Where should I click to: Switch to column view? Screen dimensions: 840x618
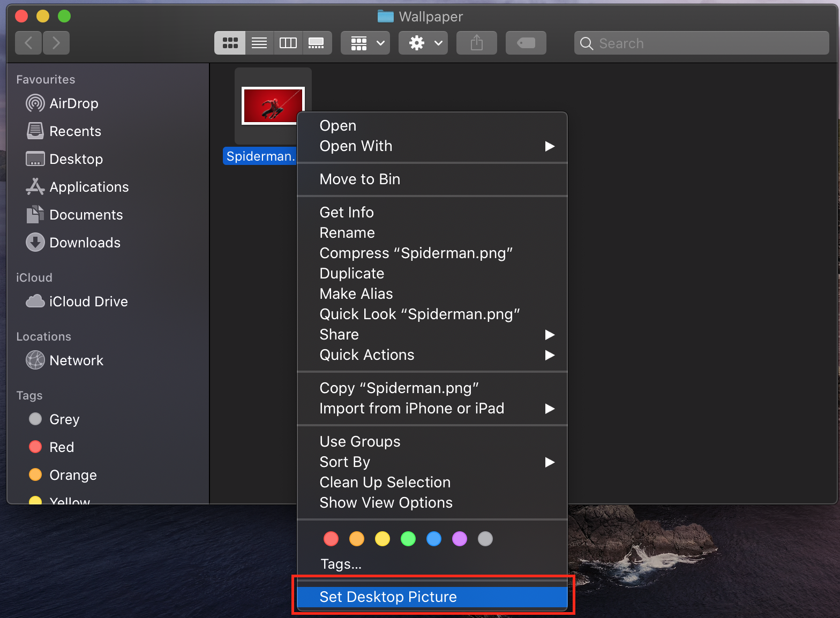pyautogui.click(x=288, y=43)
